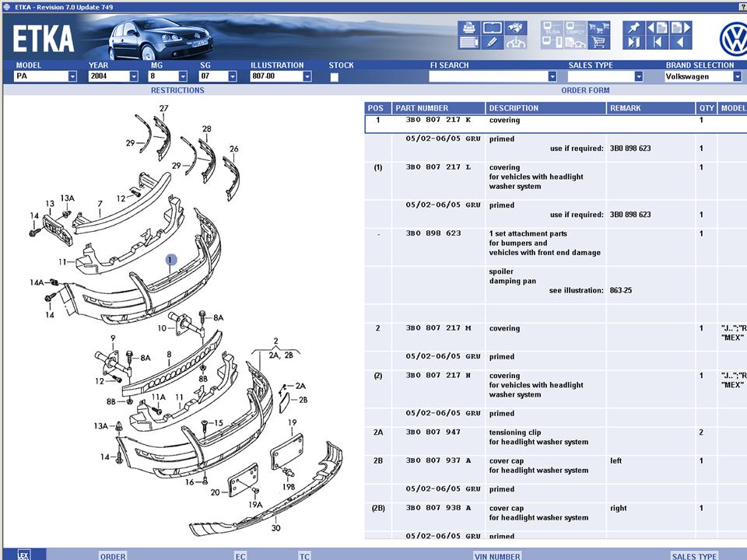Click the SALES TYPE button in bottom bar
Viewport: 747px width, 560px height.
click(694, 556)
